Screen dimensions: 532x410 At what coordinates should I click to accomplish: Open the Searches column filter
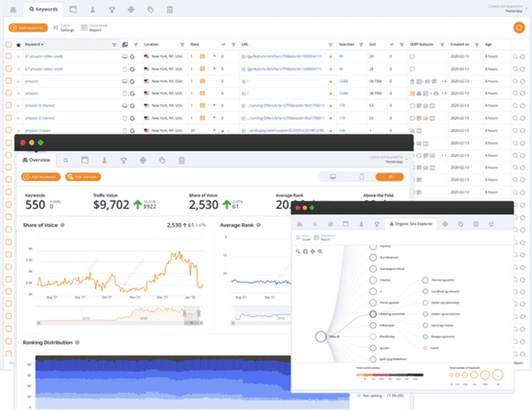361,44
